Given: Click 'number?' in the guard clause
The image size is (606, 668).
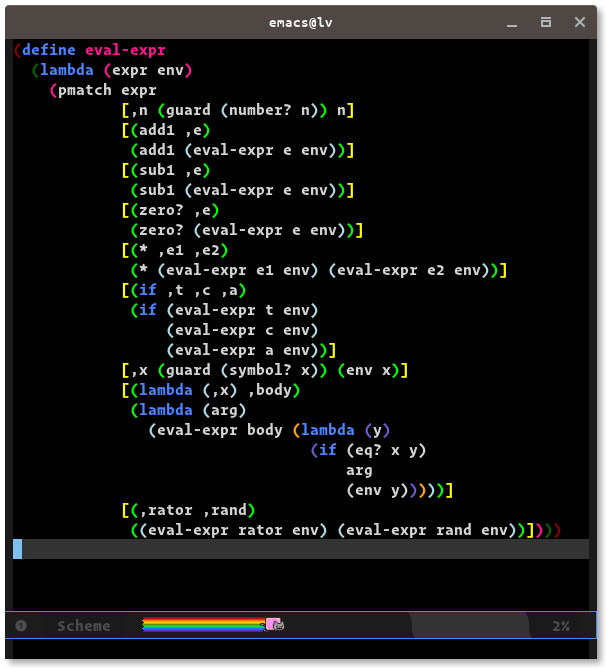Looking at the screenshot, I should [x=260, y=110].
